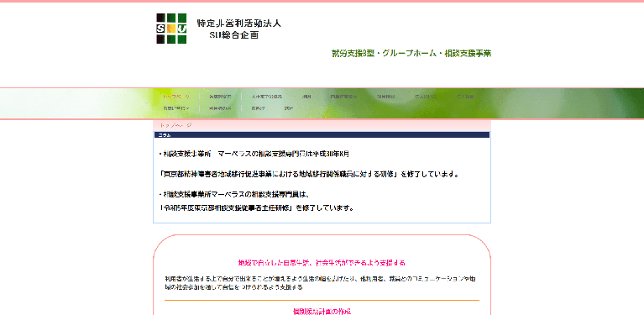Open the red トップページ navigation menu item
Image resolution: width=644 pixels, height=315 pixels.
[x=175, y=97]
